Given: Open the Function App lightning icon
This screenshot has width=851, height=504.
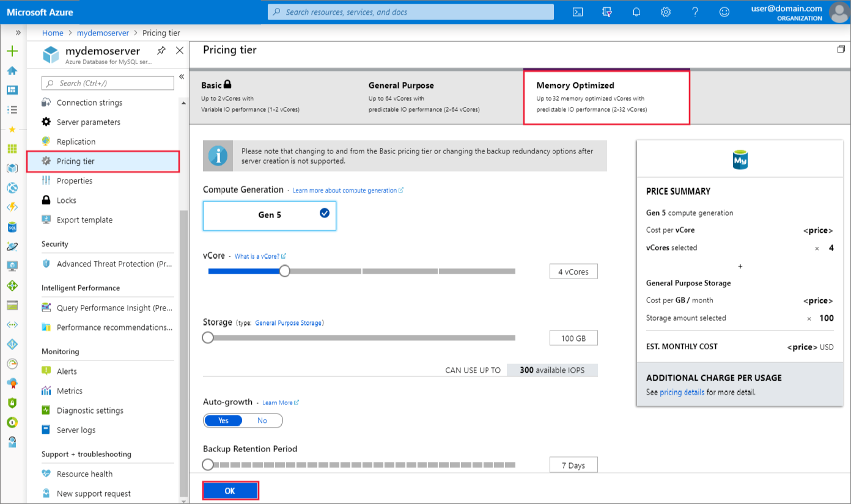Looking at the screenshot, I should click(12, 208).
